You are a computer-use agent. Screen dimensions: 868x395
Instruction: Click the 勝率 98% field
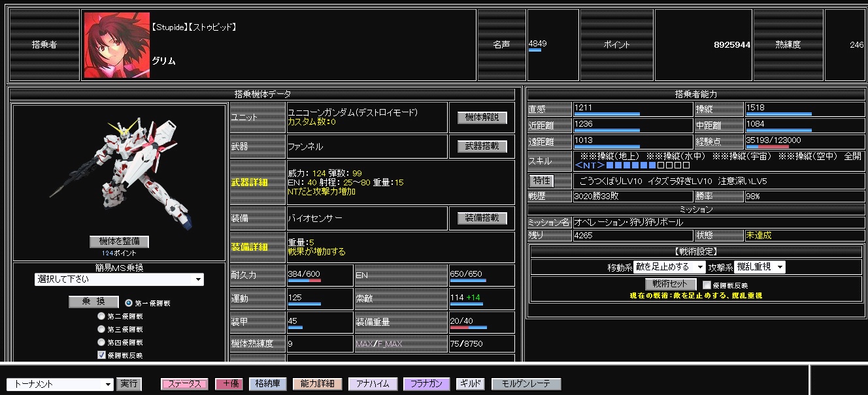point(805,196)
